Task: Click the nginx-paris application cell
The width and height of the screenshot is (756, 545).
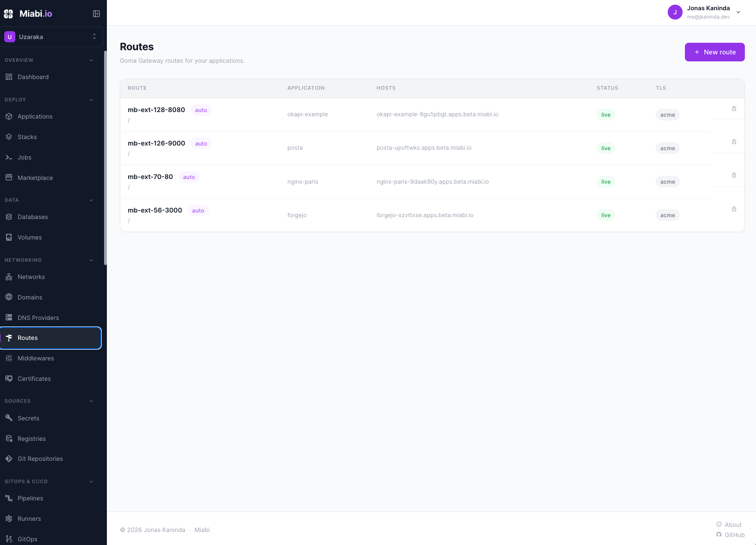Action: coord(302,182)
